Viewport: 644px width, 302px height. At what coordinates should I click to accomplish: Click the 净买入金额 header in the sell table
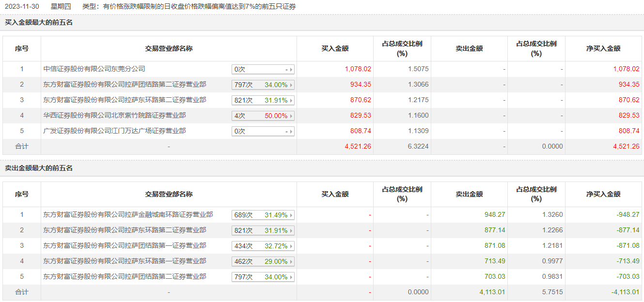tap(603, 194)
